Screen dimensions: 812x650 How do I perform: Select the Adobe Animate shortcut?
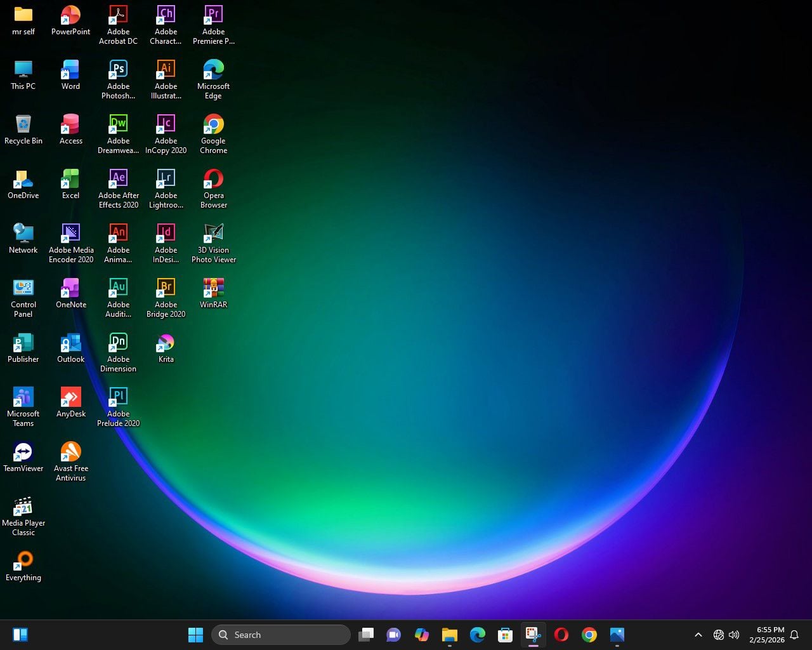(118, 243)
